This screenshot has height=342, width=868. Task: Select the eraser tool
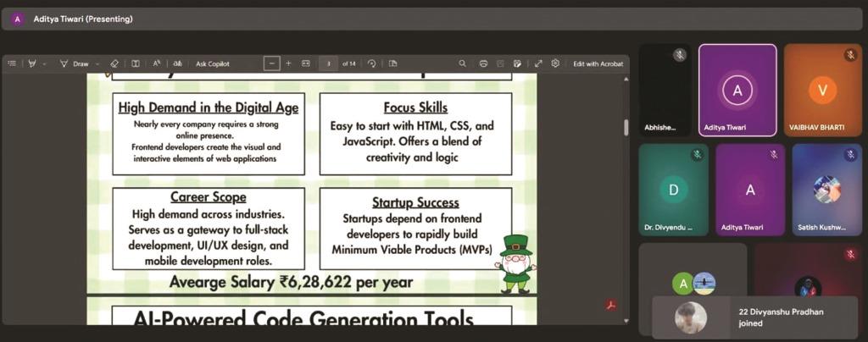[114, 63]
